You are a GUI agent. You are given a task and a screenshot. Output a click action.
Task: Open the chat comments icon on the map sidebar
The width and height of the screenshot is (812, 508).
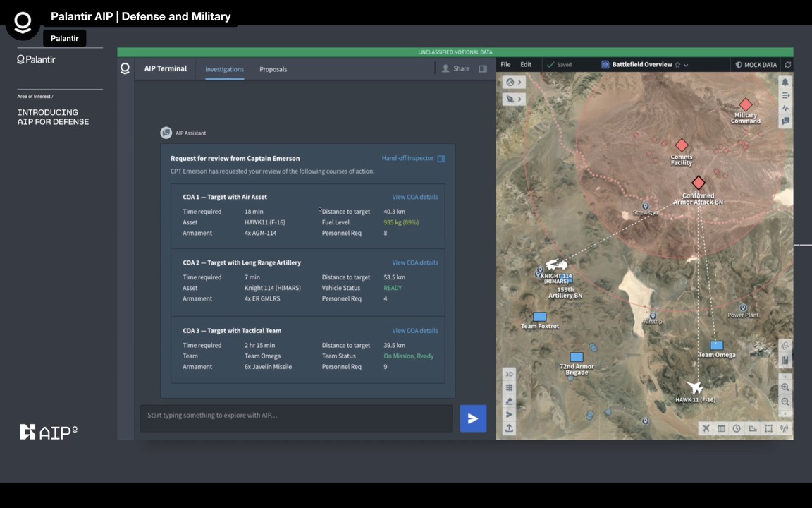pyautogui.click(x=785, y=121)
